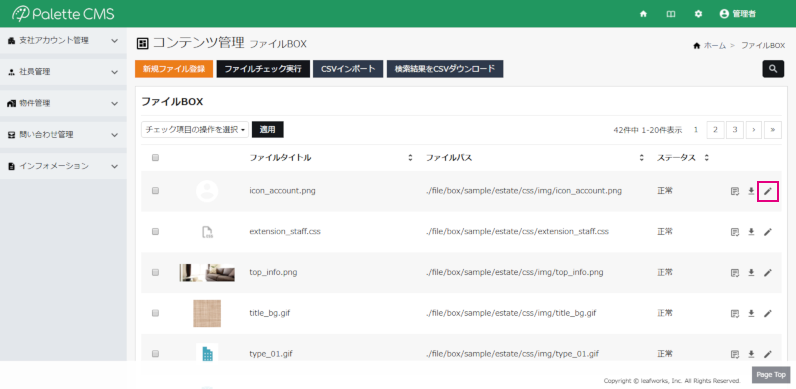Click the ファイルチェック実行 button

pyautogui.click(x=263, y=69)
